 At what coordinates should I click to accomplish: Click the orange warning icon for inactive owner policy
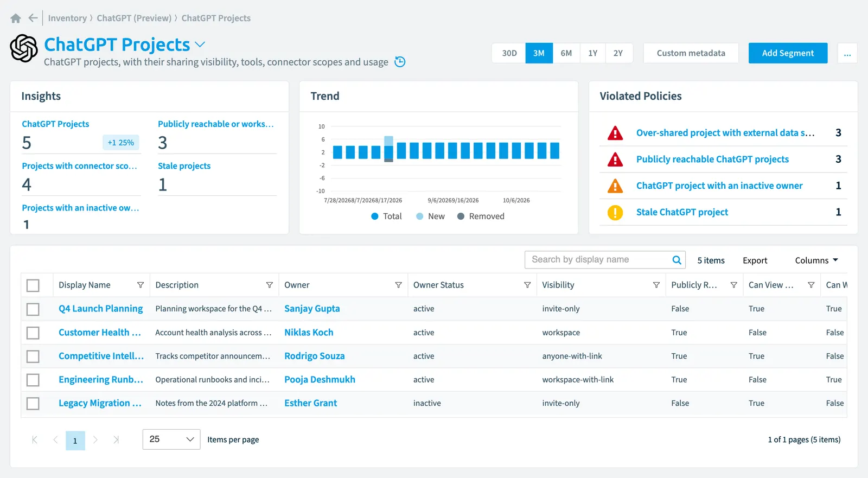click(x=615, y=186)
